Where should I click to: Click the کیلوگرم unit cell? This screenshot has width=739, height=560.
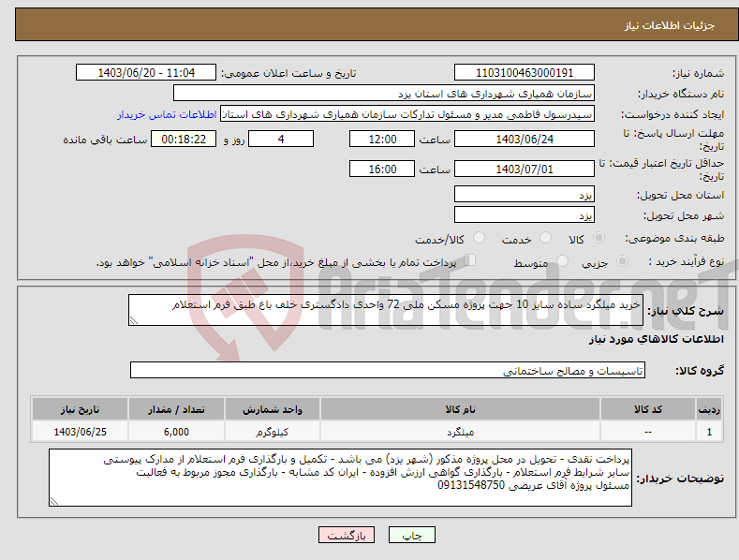pos(273,432)
